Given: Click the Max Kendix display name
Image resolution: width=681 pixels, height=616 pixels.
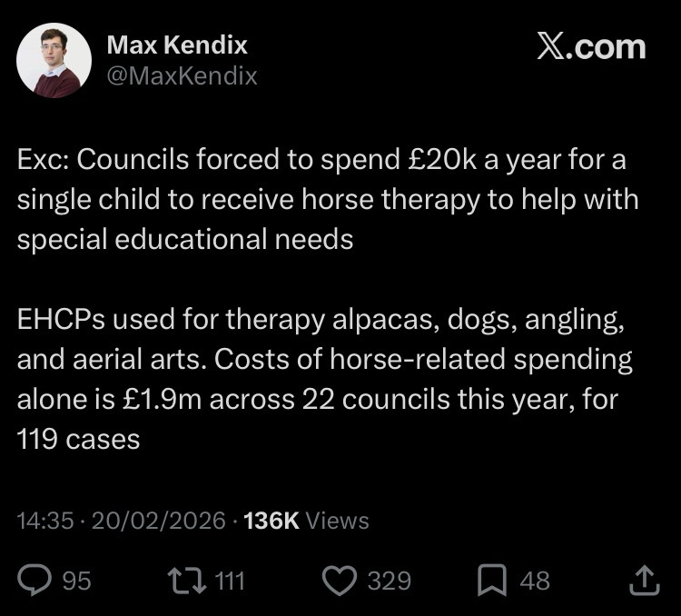Looking at the screenshot, I should [x=177, y=45].
